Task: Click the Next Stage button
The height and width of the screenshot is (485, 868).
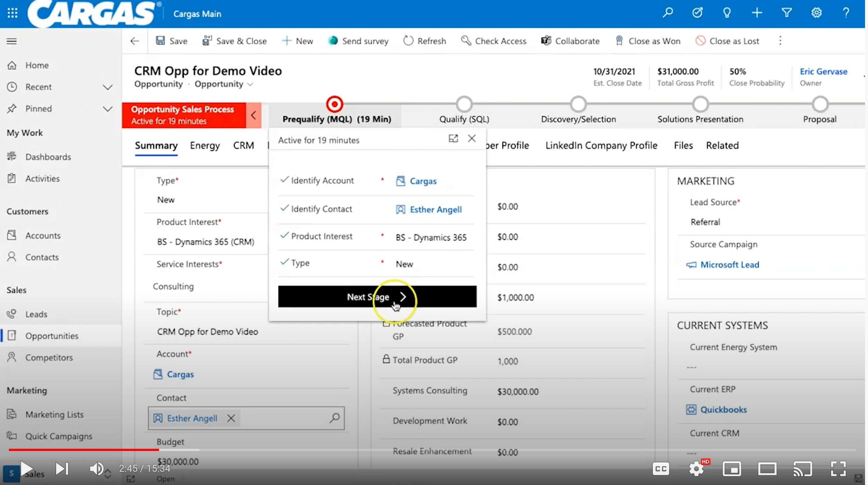Action: (x=377, y=296)
